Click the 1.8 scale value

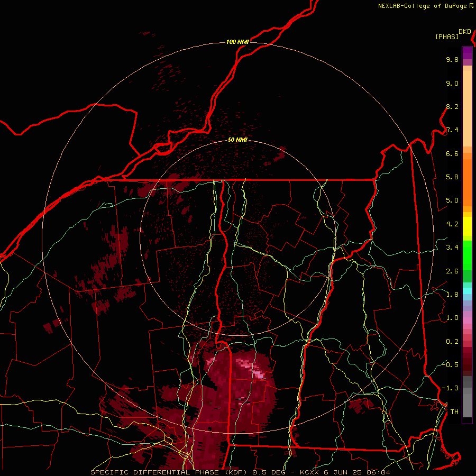(x=452, y=295)
